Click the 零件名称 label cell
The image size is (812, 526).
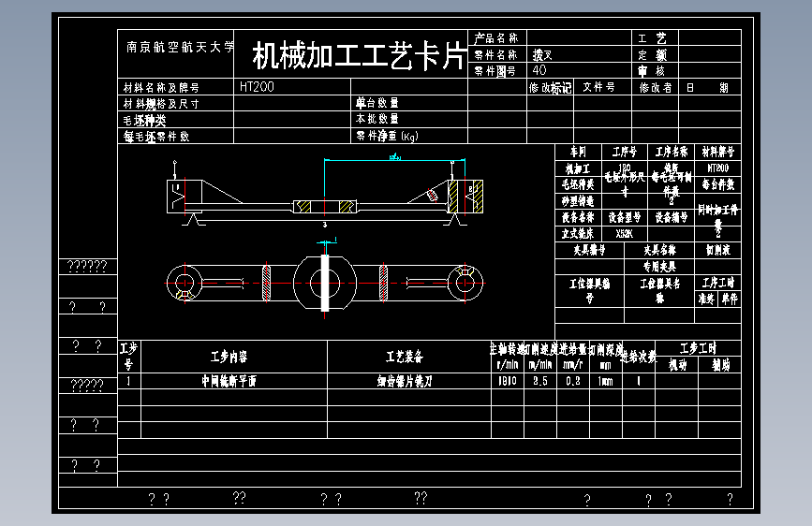pos(496,54)
